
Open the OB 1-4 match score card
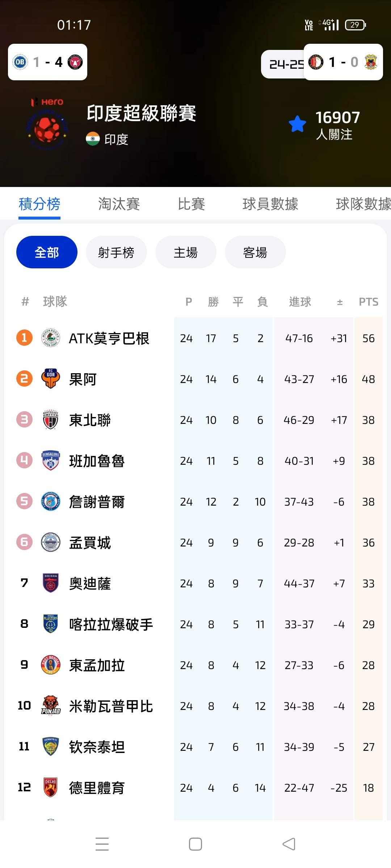click(47, 62)
